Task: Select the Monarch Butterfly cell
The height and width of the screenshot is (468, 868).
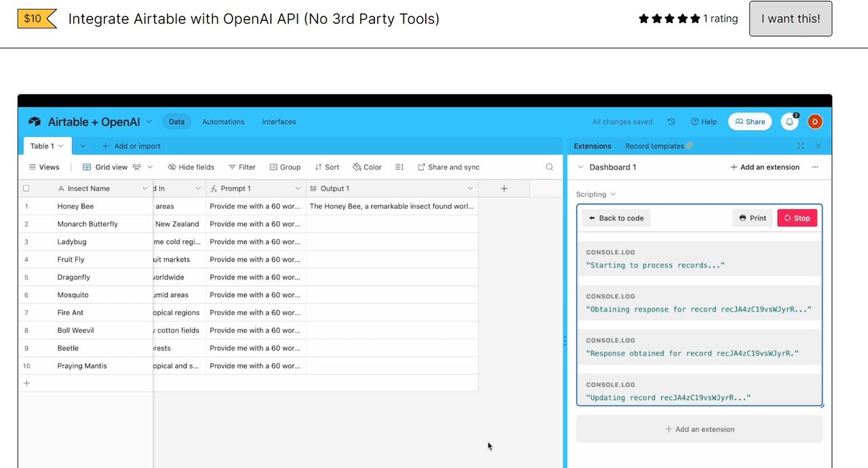Action: coord(85,224)
